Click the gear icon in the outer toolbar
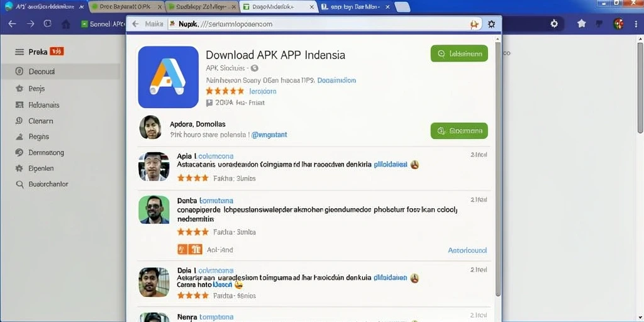Screen dimensions: 644x322 tap(554, 24)
